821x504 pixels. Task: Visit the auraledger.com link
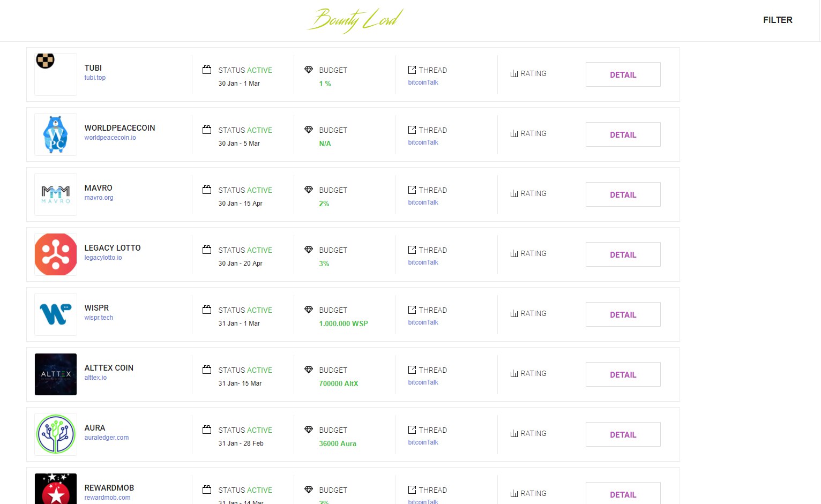click(x=106, y=438)
